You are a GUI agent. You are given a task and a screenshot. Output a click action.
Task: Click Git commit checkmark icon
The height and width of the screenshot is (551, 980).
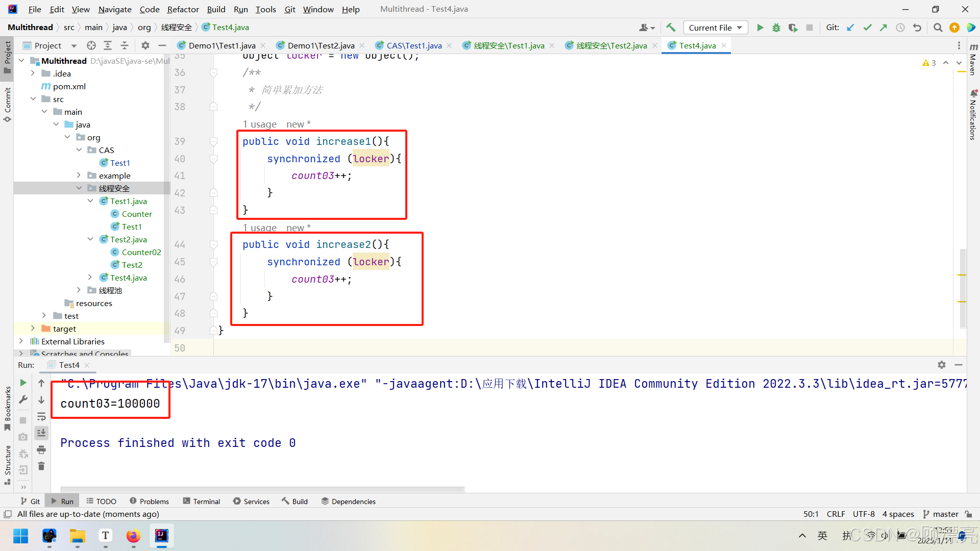tap(867, 28)
